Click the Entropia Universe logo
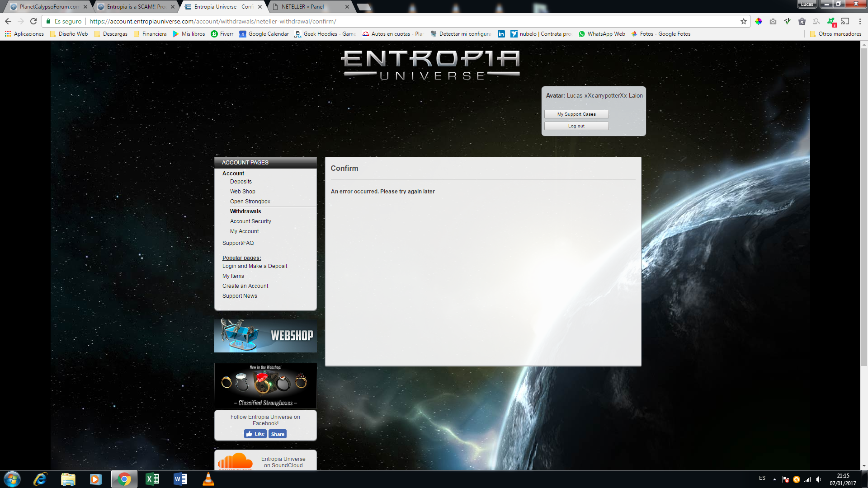868x488 pixels. click(x=430, y=65)
